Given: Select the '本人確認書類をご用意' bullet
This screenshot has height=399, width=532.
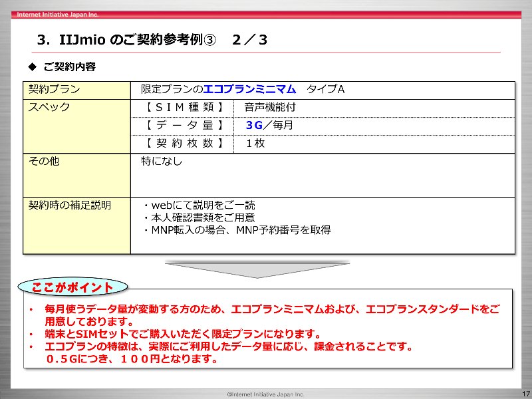Looking at the screenshot, I should 199,217.
